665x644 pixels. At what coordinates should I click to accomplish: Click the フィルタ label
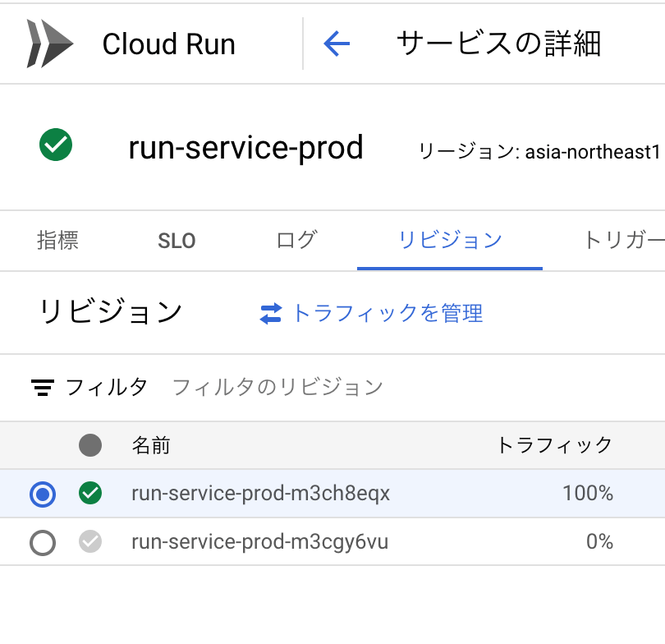click(x=107, y=388)
